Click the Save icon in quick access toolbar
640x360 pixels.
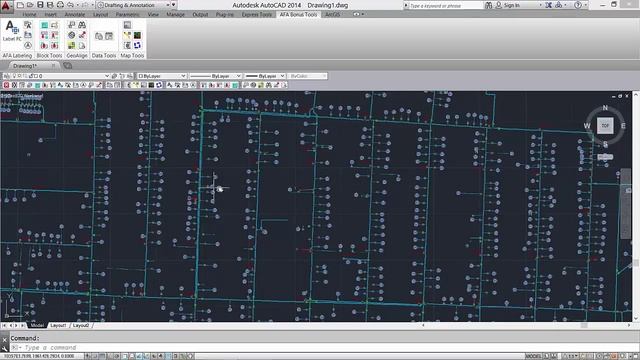pyautogui.click(x=40, y=5)
